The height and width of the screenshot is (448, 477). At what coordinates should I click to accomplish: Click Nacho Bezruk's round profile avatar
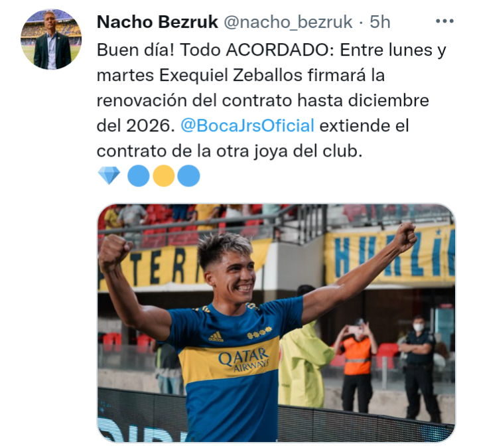[x=51, y=39]
